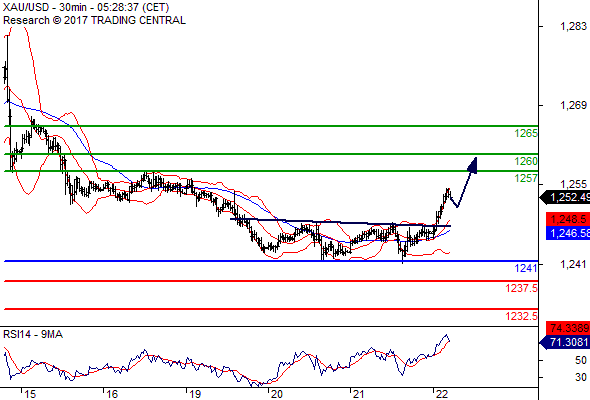Click the 1,283 price axis tick label
The image size is (590, 400).
[x=573, y=26]
